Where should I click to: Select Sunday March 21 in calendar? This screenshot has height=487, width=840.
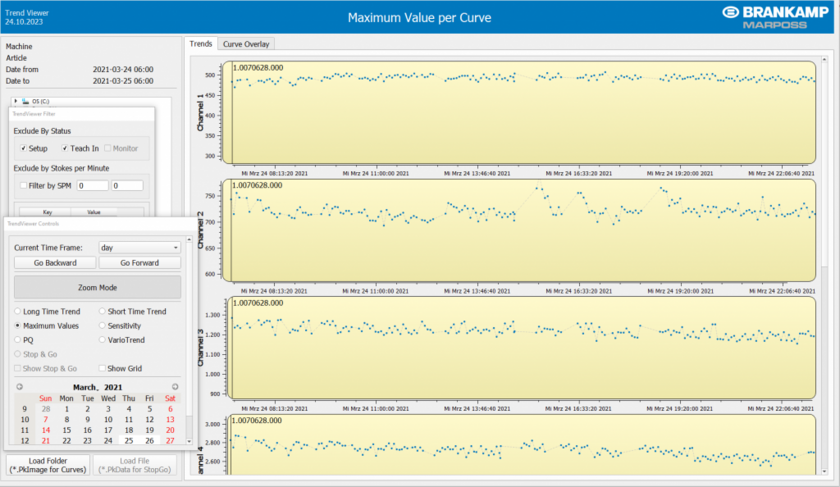[x=46, y=440]
